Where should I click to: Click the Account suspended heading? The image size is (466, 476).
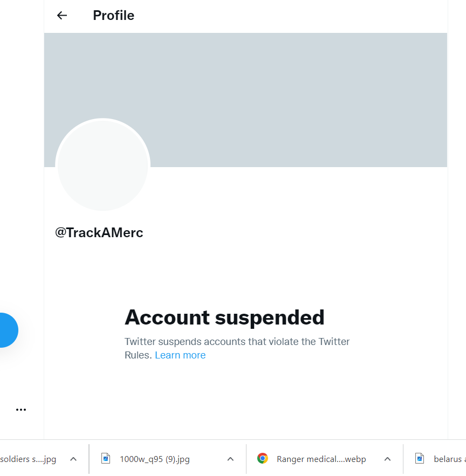[x=224, y=318]
